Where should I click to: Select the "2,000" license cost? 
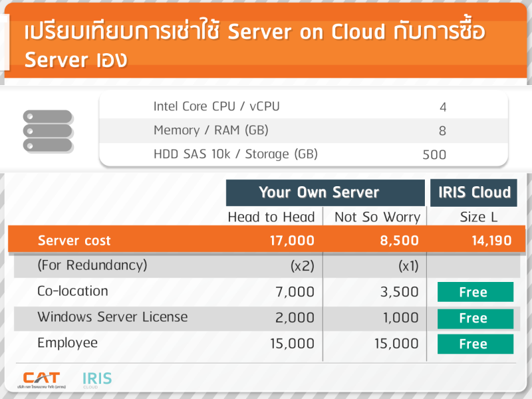coord(295,318)
